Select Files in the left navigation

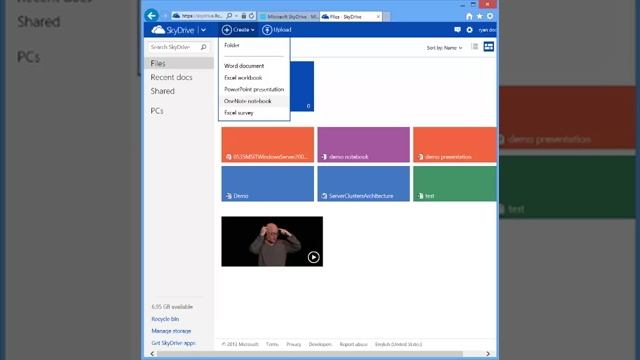[179, 63]
